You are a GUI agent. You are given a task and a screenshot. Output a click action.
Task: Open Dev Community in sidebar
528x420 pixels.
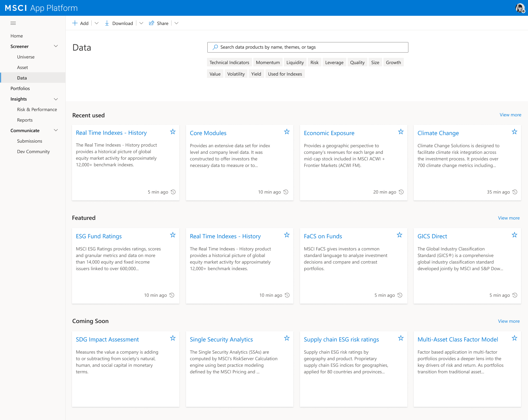tap(33, 152)
